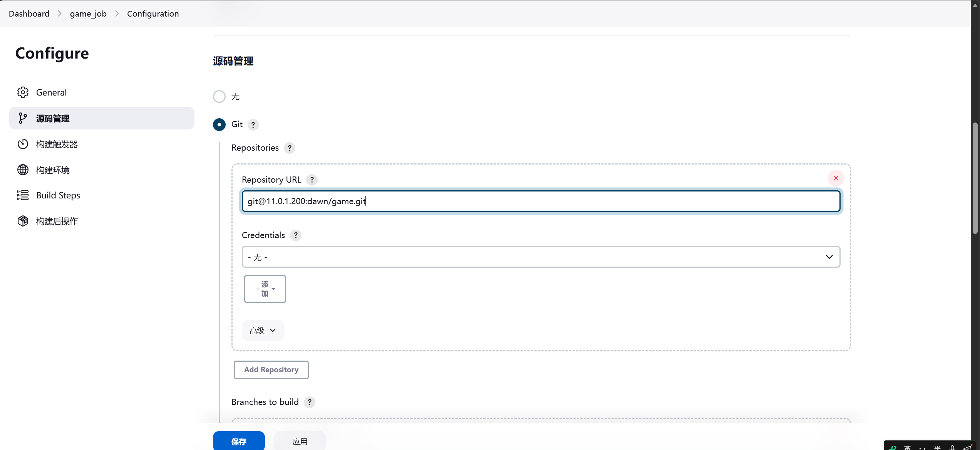Click the Build Steps list icon
Image resolution: width=980 pixels, height=450 pixels.
point(23,195)
